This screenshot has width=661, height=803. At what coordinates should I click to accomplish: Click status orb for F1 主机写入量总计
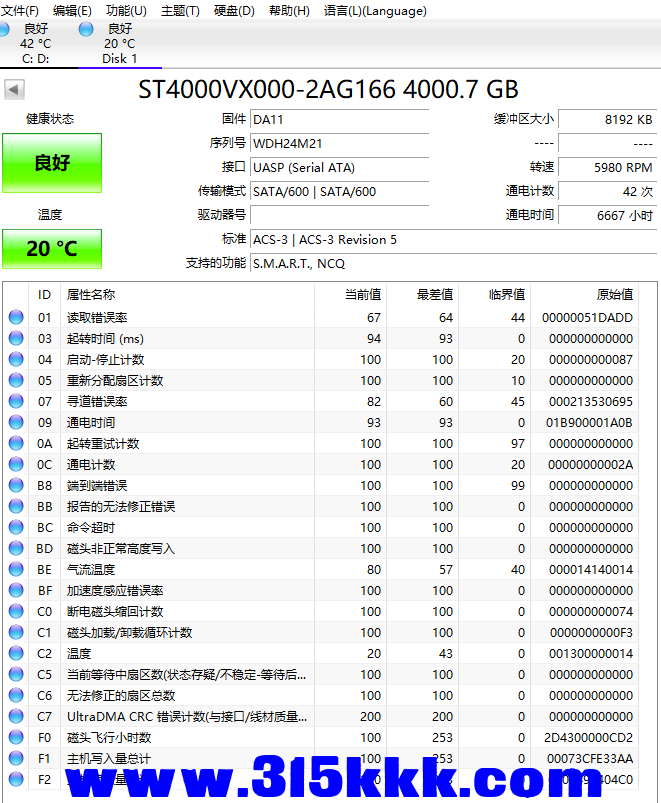click(x=16, y=758)
